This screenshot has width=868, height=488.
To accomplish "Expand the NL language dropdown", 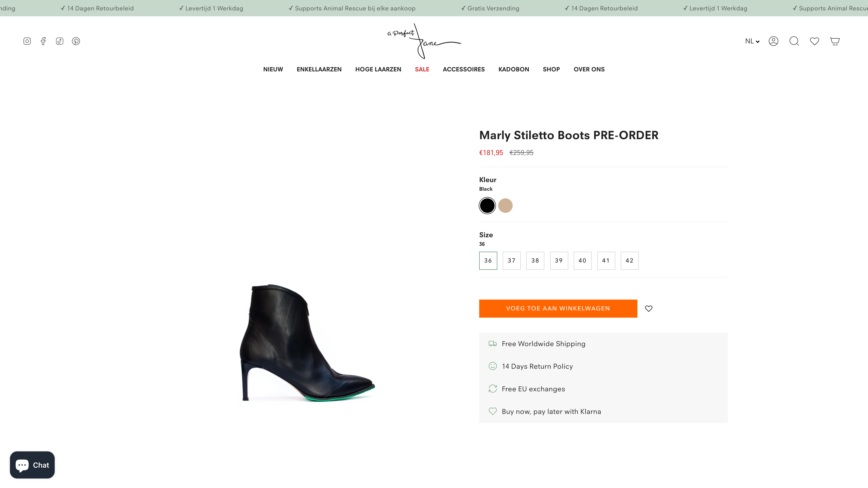I will (752, 41).
